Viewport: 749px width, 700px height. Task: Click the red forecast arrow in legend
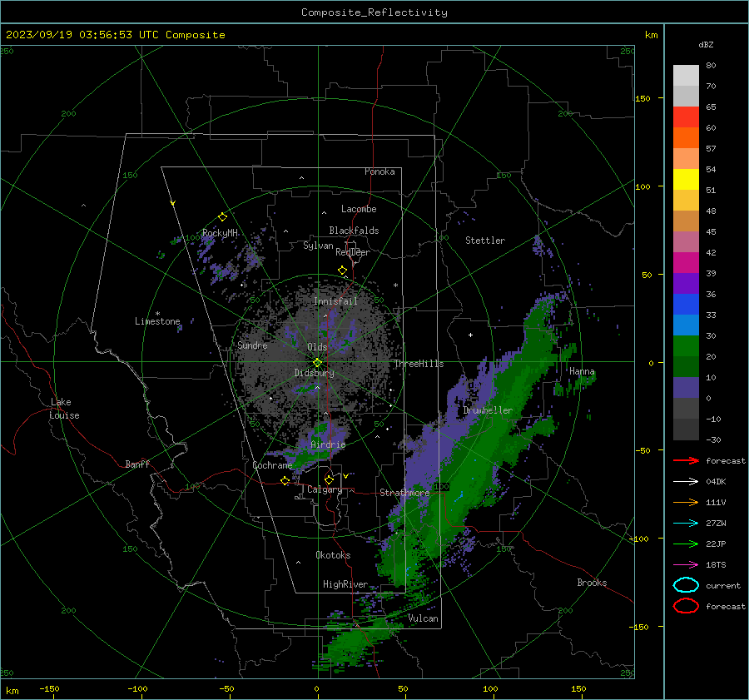686,460
